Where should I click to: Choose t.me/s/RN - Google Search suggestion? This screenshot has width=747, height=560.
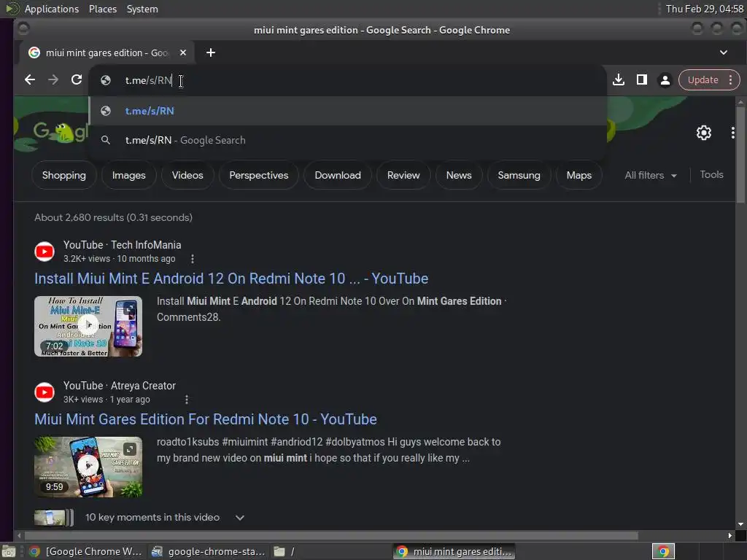[x=347, y=140]
